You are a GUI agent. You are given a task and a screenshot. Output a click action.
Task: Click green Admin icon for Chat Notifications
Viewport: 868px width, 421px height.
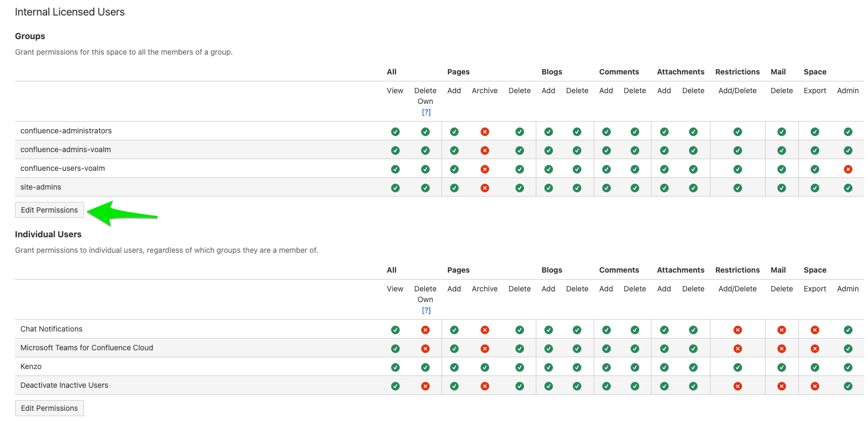pyautogui.click(x=848, y=330)
